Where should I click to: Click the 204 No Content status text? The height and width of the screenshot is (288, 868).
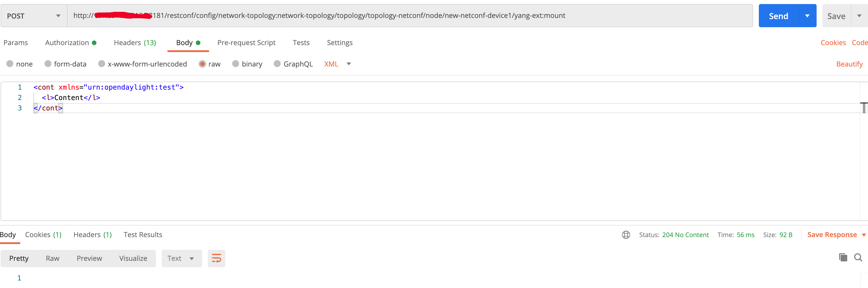[x=686, y=235]
